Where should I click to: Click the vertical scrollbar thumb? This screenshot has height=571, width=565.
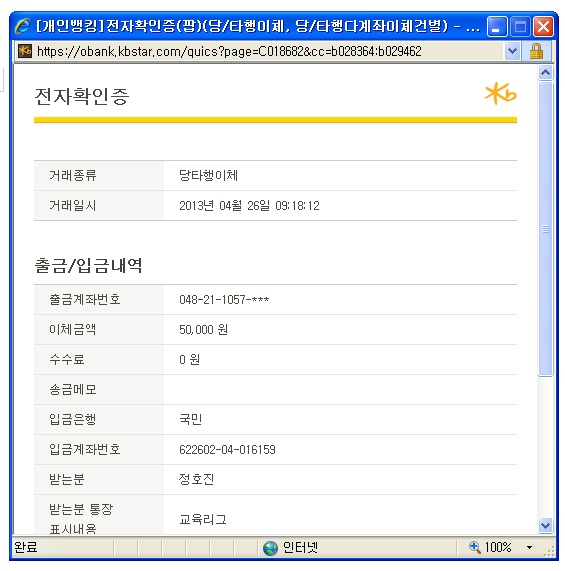pyautogui.click(x=545, y=229)
